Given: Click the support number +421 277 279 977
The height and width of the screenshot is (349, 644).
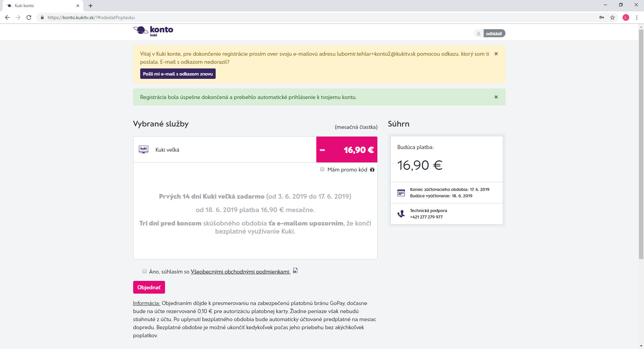Looking at the screenshot, I should [426, 217].
